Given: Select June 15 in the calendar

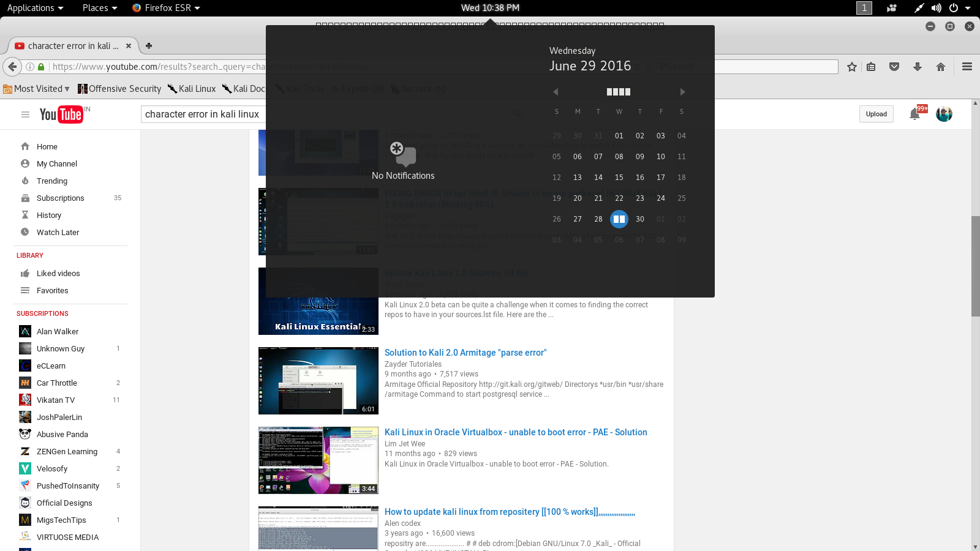Looking at the screenshot, I should (x=619, y=178).
